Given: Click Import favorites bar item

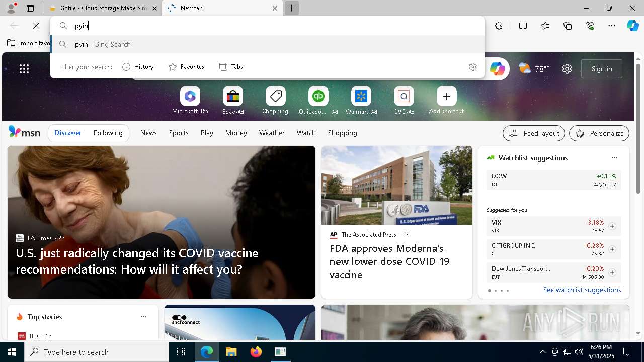Looking at the screenshot, I should pyautogui.click(x=28, y=43).
